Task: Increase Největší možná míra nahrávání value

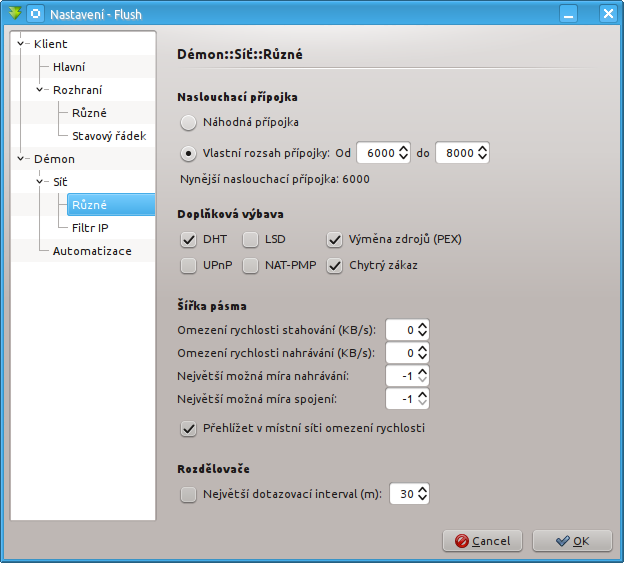Action: [x=423, y=371]
